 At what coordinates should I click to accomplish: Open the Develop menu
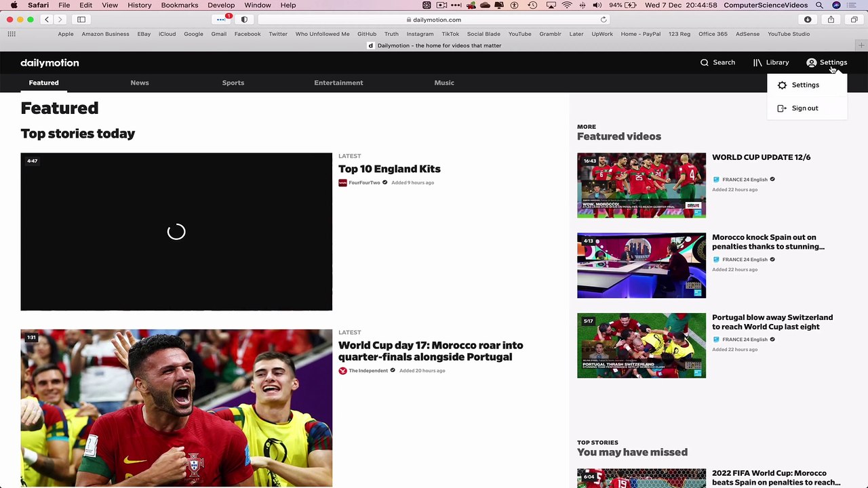tap(221, 5)
